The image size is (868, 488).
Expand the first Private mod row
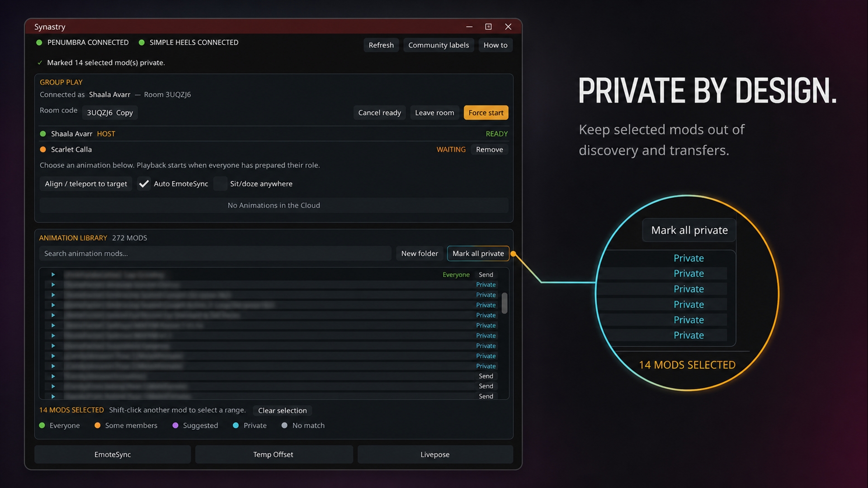point(53,285)
